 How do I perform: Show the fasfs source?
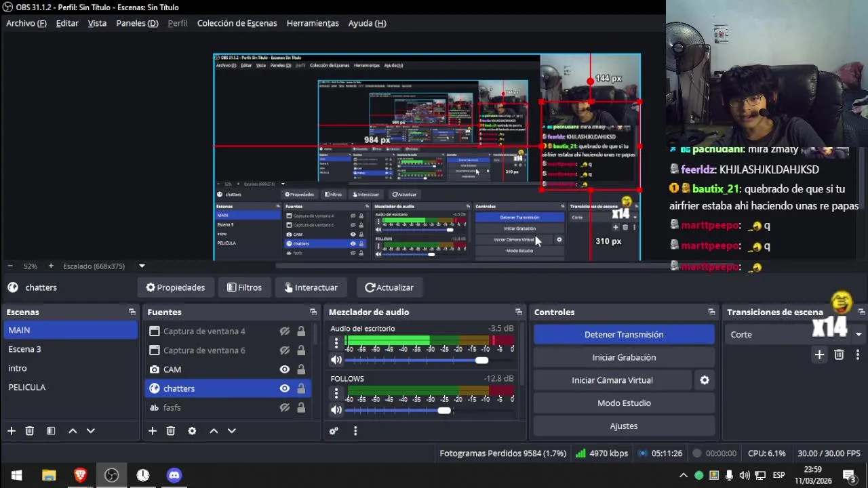tap(285, 407)
